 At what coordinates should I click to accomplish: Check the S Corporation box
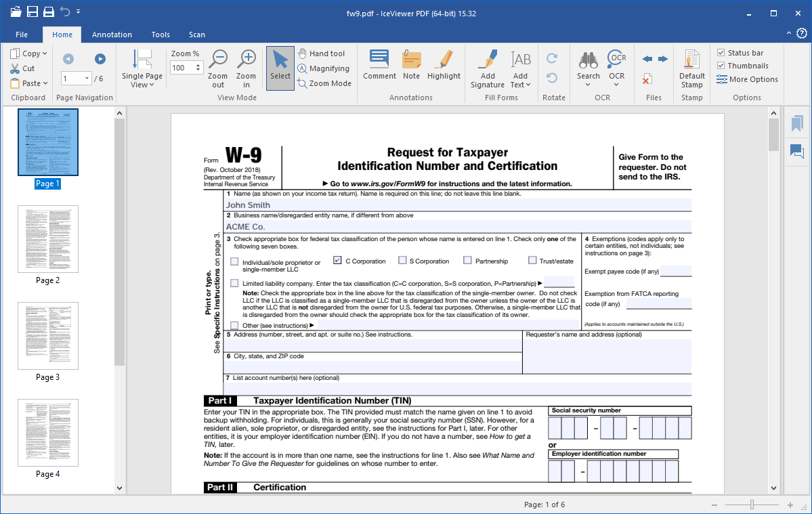coord(402,260)
